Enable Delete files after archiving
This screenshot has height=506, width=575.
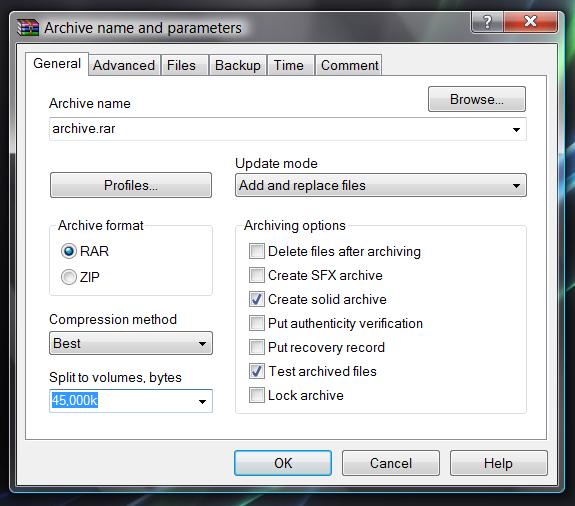257,251
